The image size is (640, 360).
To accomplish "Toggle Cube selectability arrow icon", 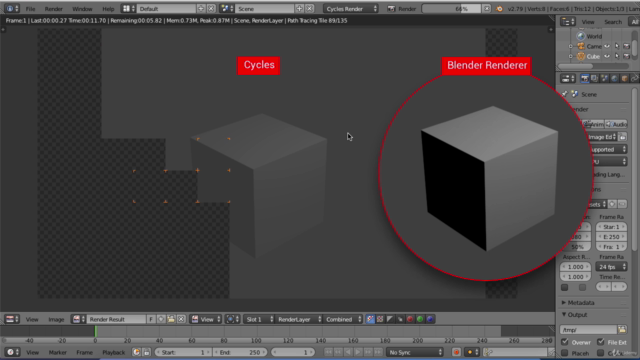I will tap(617, 56).
